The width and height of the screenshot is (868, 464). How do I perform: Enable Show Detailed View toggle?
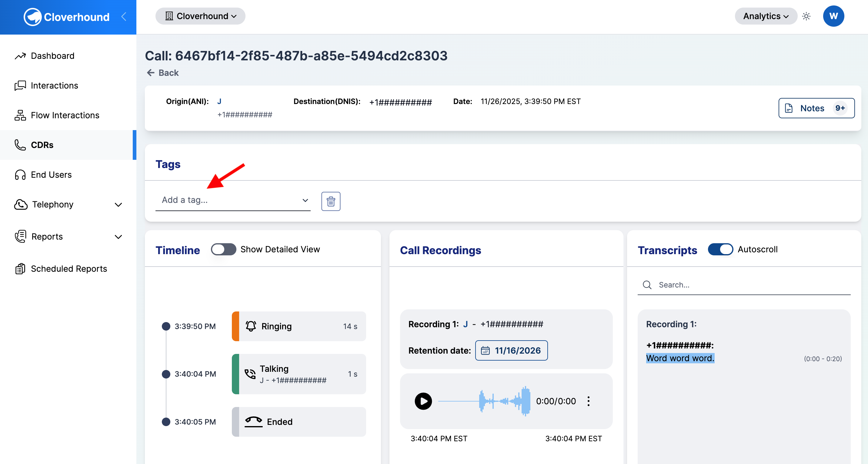(223, 249)
